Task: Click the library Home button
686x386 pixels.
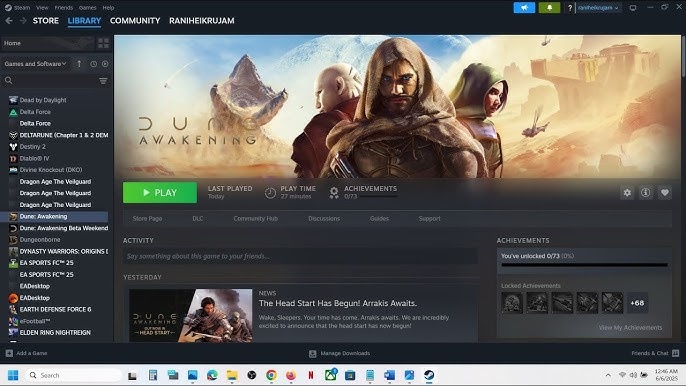Action: coord(48,43)
